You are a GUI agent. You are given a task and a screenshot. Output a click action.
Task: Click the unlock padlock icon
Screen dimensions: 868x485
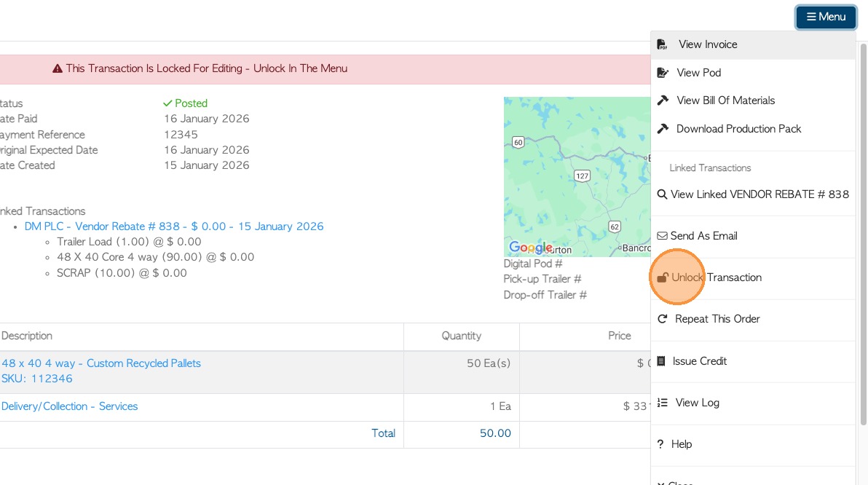pos(663,277)
